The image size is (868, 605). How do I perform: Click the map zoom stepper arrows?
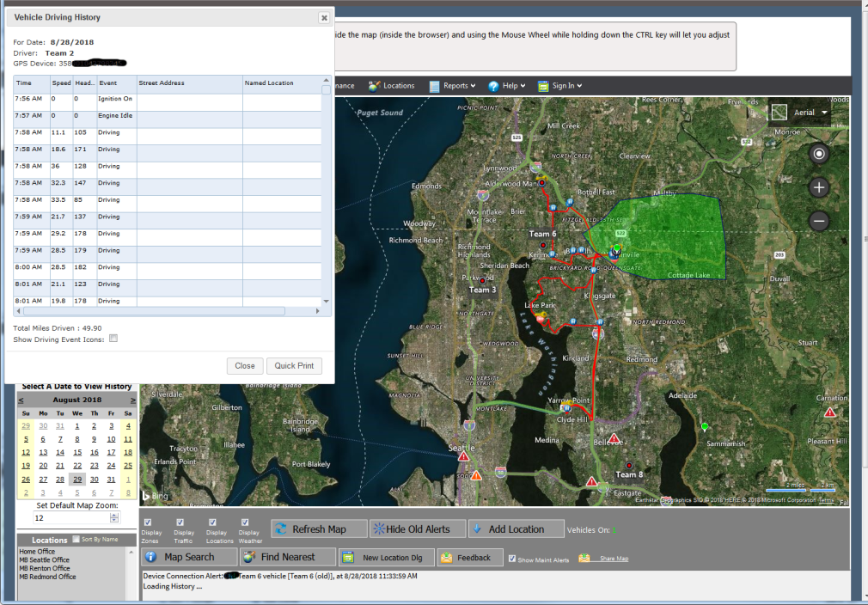click(114, 518)
